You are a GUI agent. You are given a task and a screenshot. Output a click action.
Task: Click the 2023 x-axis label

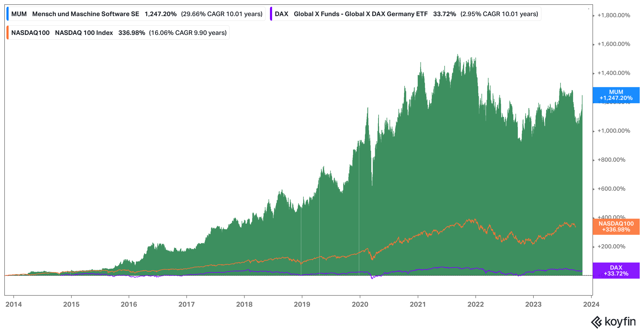pos(533,304)
